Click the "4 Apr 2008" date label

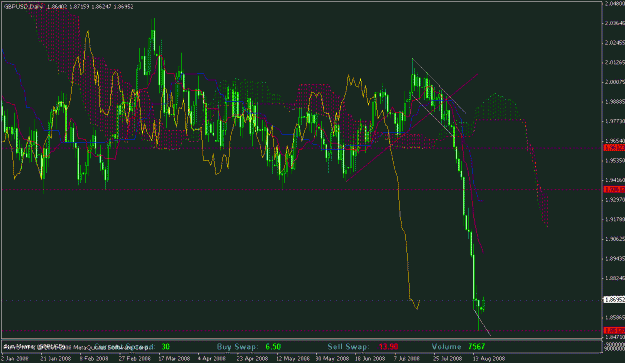[x=212, y=358]
